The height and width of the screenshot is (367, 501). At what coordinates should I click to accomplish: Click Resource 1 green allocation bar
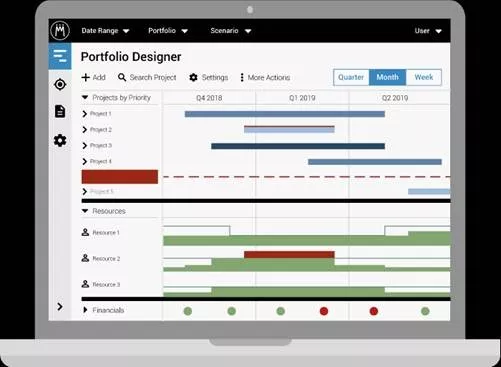(307, 240)
